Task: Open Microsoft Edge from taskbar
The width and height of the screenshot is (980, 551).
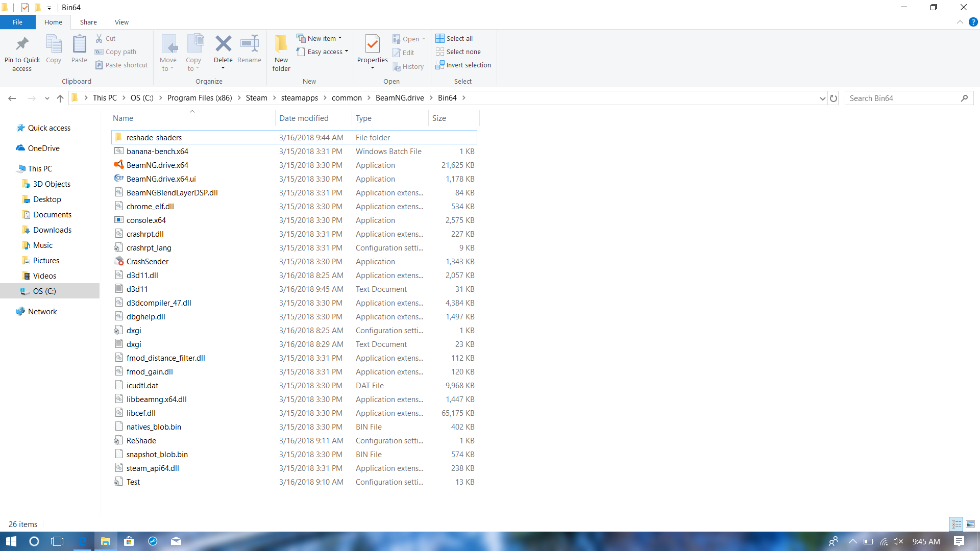Action: [82, 541]
